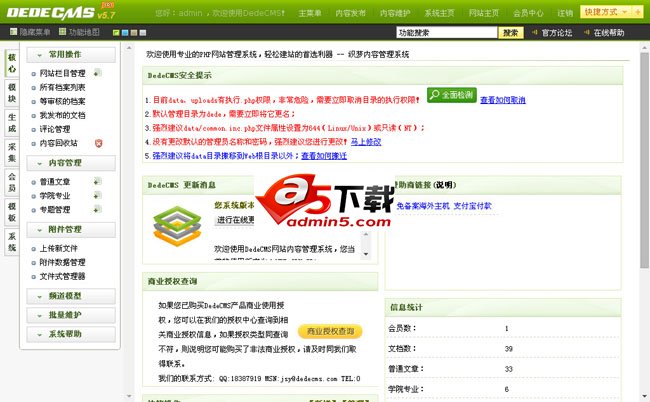Click the magnifier icon on 全面检测 button

[434, 95]
